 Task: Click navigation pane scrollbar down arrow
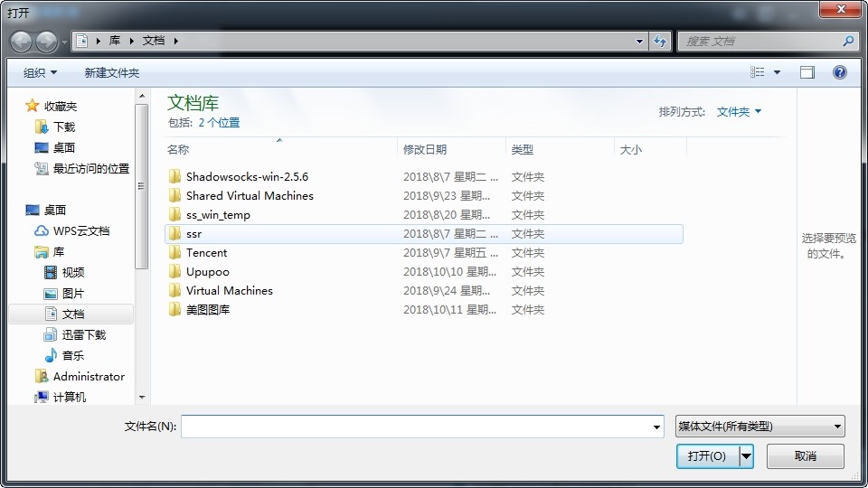142,398
